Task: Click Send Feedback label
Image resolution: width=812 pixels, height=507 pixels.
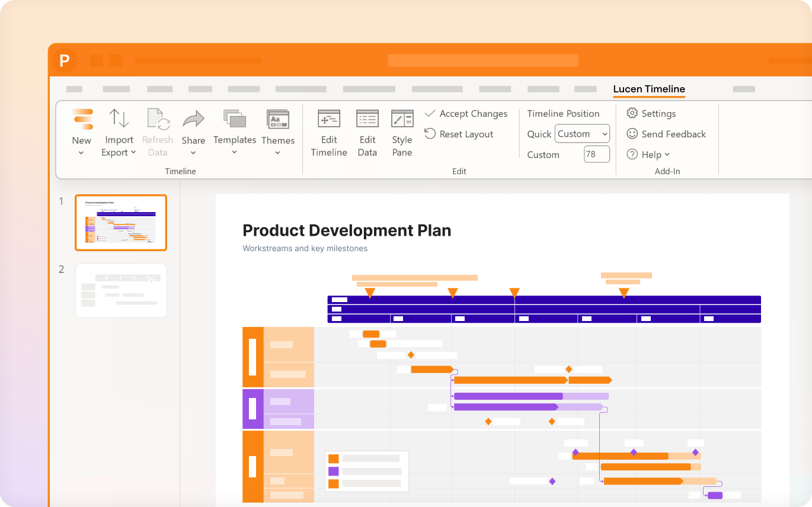Action: coord(674,134)
